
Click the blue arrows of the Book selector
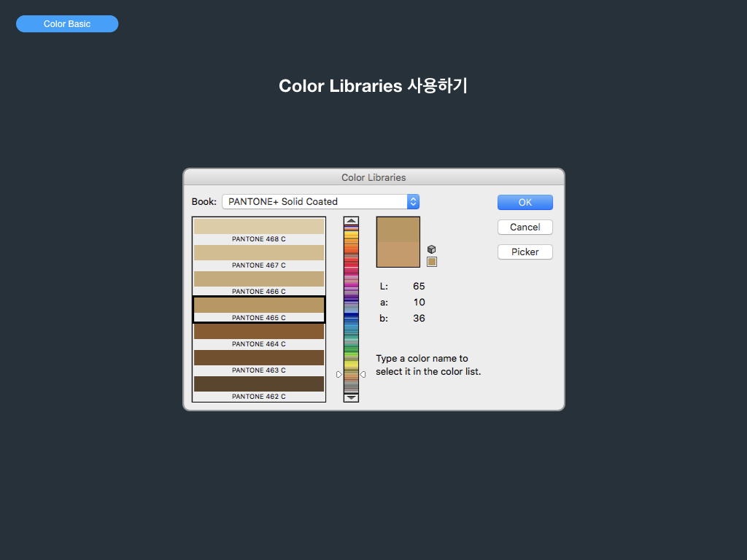[413, 201]
